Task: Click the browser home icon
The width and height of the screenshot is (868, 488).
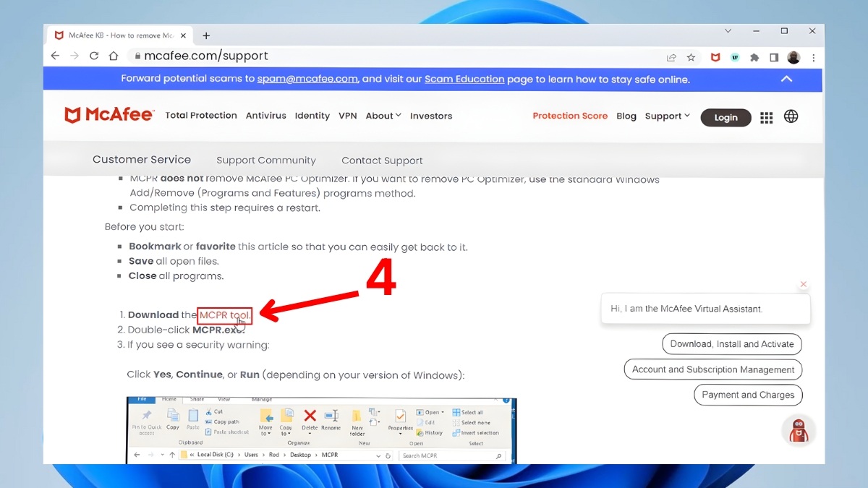Action: click(x=113, y=56)
